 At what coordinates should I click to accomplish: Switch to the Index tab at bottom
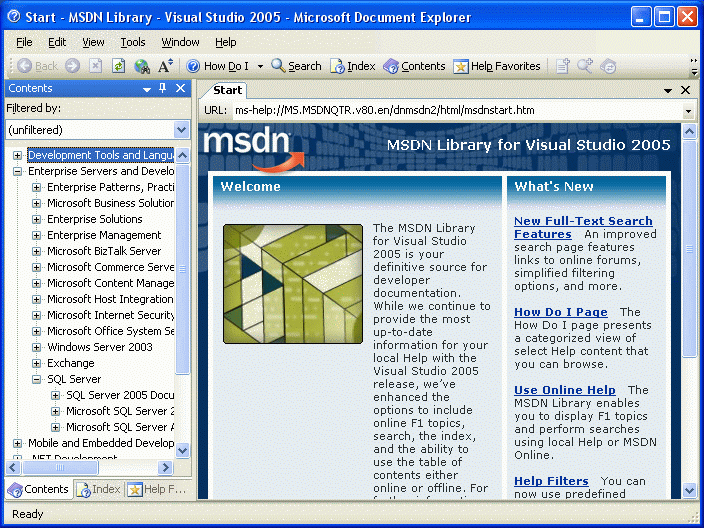(99, 489)
